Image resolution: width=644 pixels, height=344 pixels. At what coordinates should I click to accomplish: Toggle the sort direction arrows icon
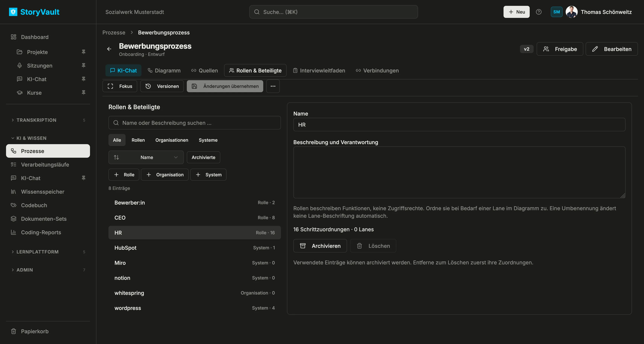[x=116, y=157]
